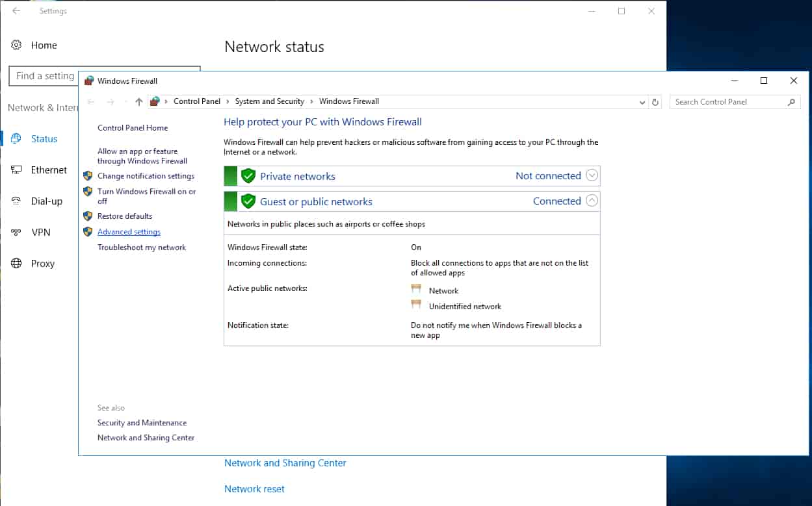
Task: Click the Windows Firewall breadcrumb
Action: pyautogui.click(x=349, y=101)
